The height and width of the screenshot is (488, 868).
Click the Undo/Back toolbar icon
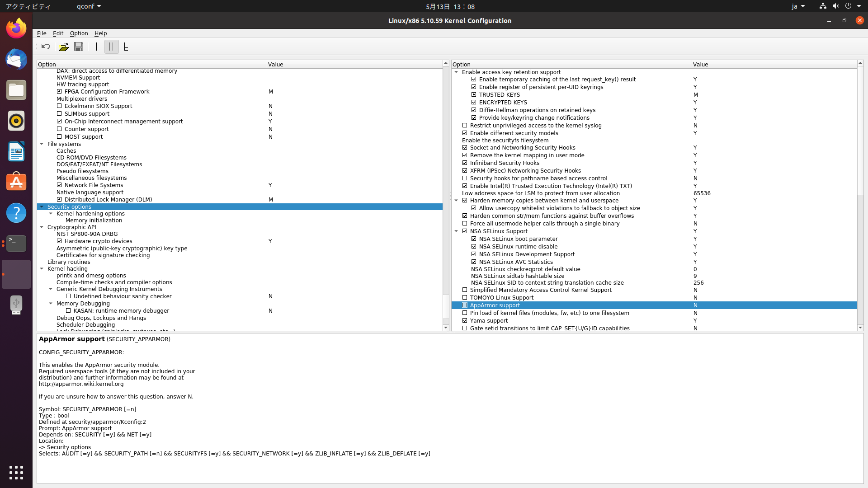(x=46, y=47)
